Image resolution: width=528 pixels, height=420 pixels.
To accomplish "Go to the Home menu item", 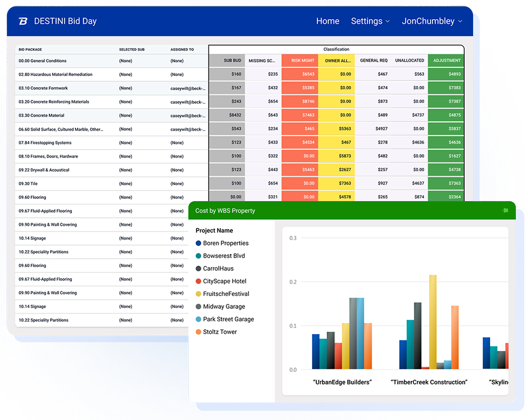I will [327, 21].
